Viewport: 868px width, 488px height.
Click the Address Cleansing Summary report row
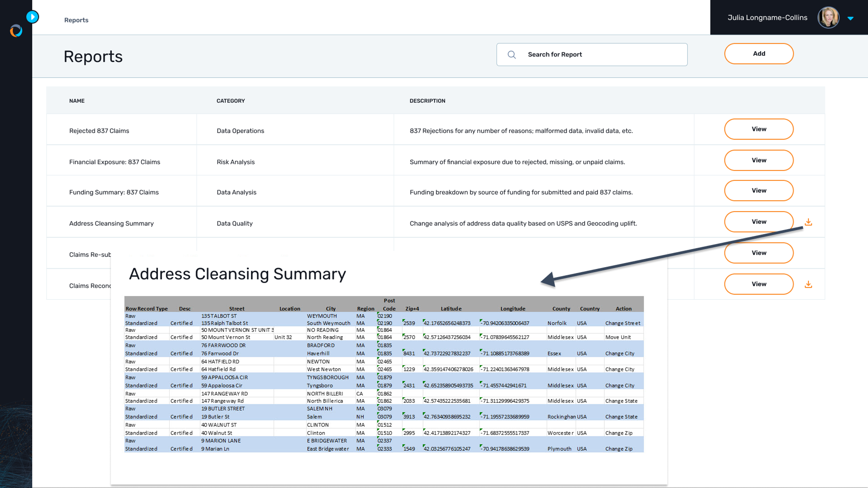tap(111, 223)
